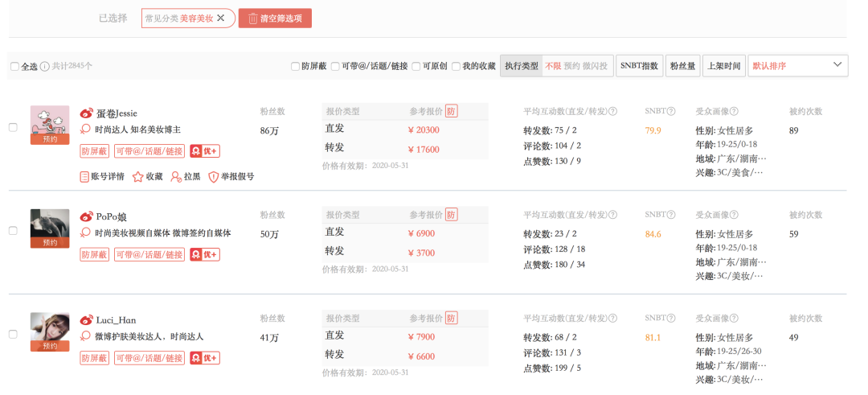Viewport: 868px width, 395px height.
Task: Sort by SNBT指数
Action: (640, 65)
